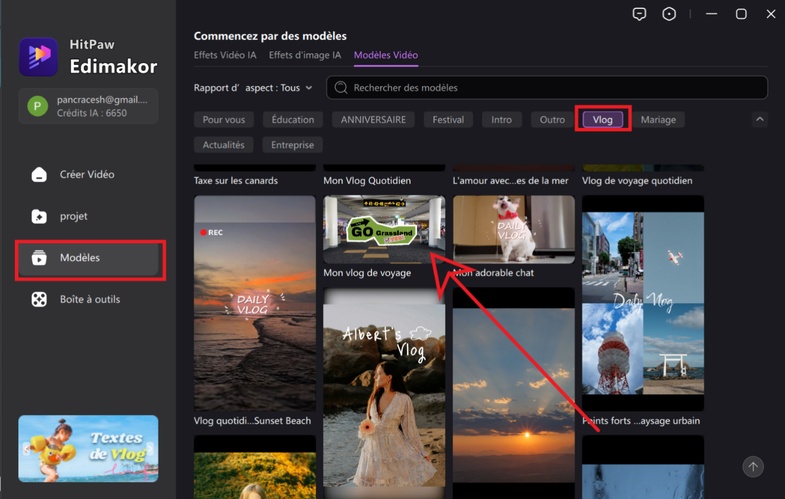Click the Taxe sur les canards title
Image resolution: width=785 pixels, height=499 pixels.
(236, 181)
